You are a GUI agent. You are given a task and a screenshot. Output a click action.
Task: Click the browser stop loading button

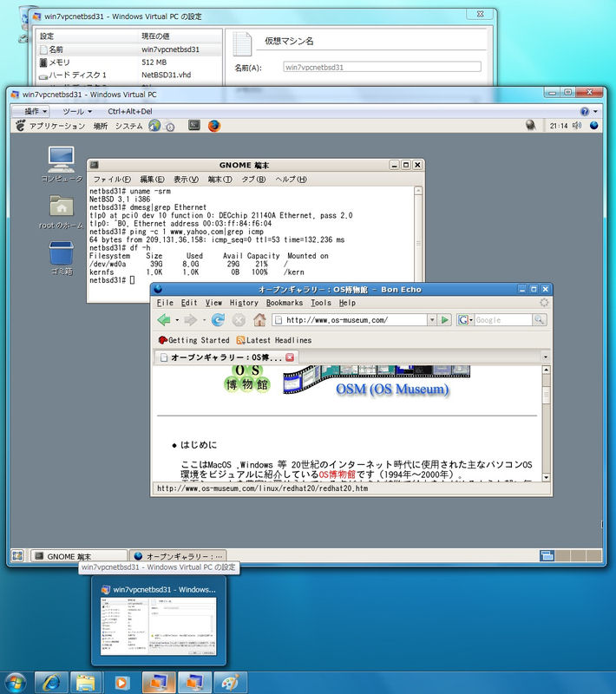(239, 319)
